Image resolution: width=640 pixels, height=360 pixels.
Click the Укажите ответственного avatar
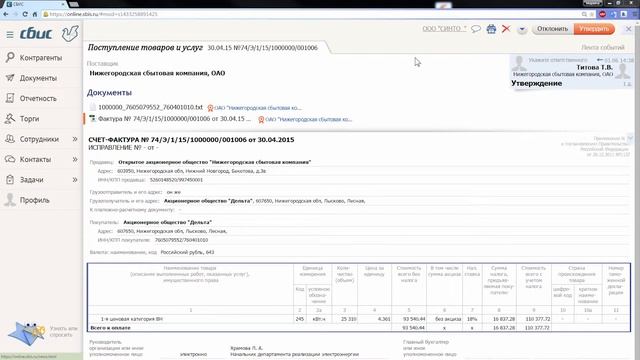click(x=519, y=63)
